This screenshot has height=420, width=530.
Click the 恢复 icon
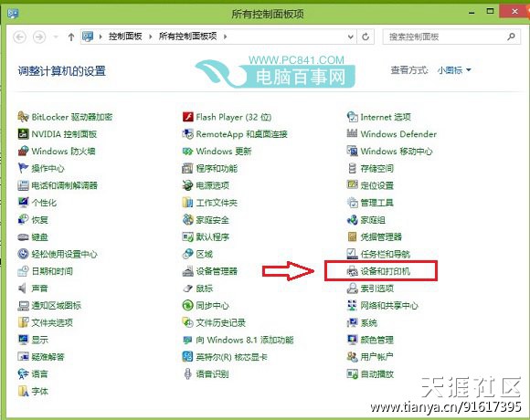pos(23,219)
